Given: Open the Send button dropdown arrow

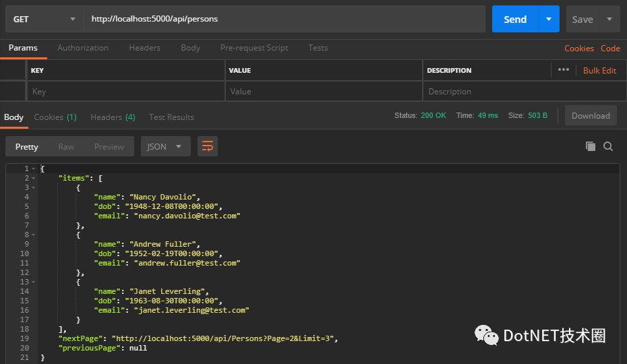Looking at the screenshot, I should click(x=549, y=19).
